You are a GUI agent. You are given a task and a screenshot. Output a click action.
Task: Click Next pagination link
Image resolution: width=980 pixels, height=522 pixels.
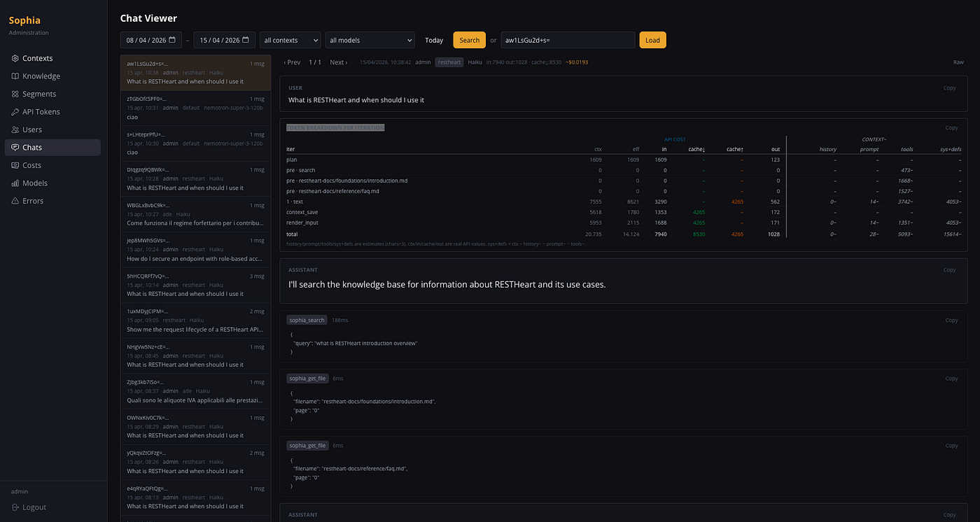[x=339, y=62]
